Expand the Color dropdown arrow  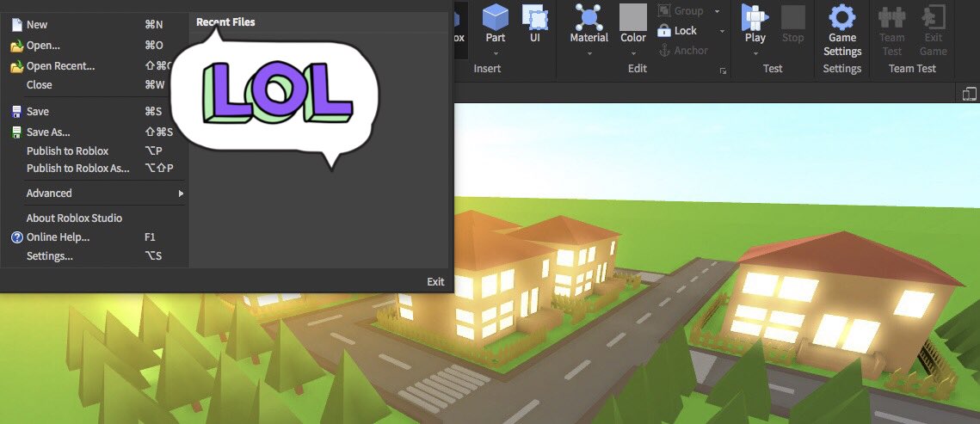[x=633, y=53]
